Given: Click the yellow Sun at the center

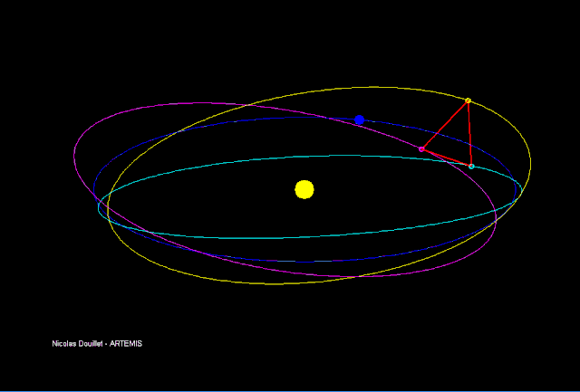Looking at the screenshot, I should pos(304,189).
